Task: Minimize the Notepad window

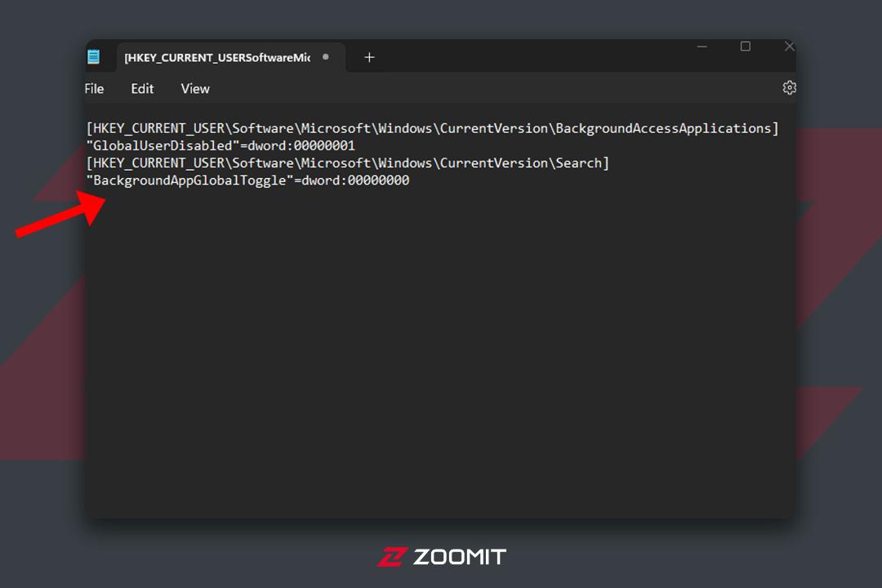Action: click(x=702, y=47)
